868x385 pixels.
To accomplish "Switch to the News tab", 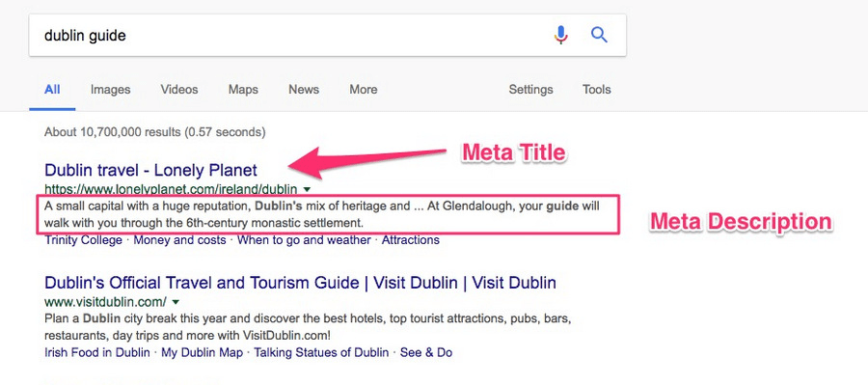I will 304,89.
